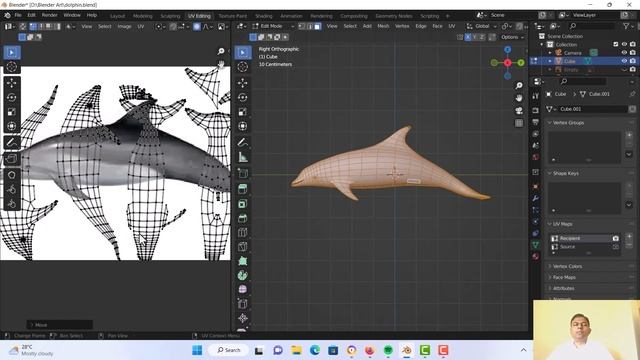This screenshot has height=360, width=640.
Task: Enable face select mode in 3D viewport
Action: (317, 26)
